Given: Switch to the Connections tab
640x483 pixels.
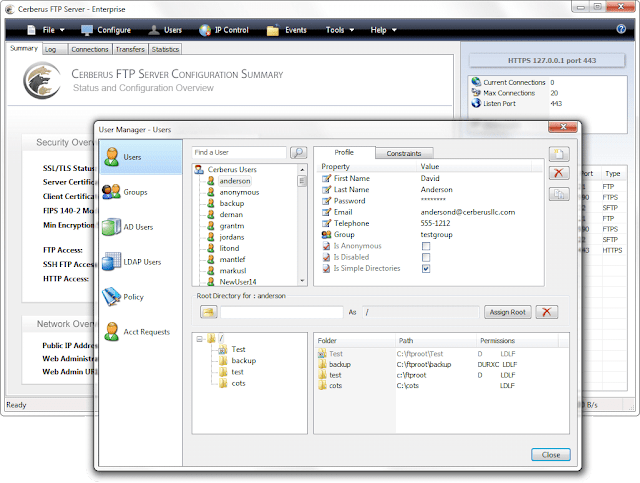Looking at the screenshot, I should (90, 49).
